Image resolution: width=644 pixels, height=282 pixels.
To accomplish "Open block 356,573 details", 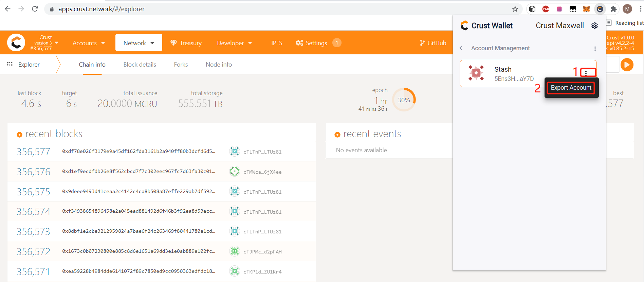I will (34, 231).
